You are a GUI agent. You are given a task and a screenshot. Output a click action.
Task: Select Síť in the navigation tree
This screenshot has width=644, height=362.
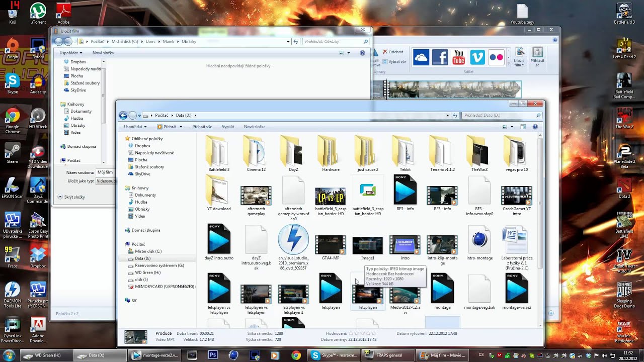[x=134, y=301]
